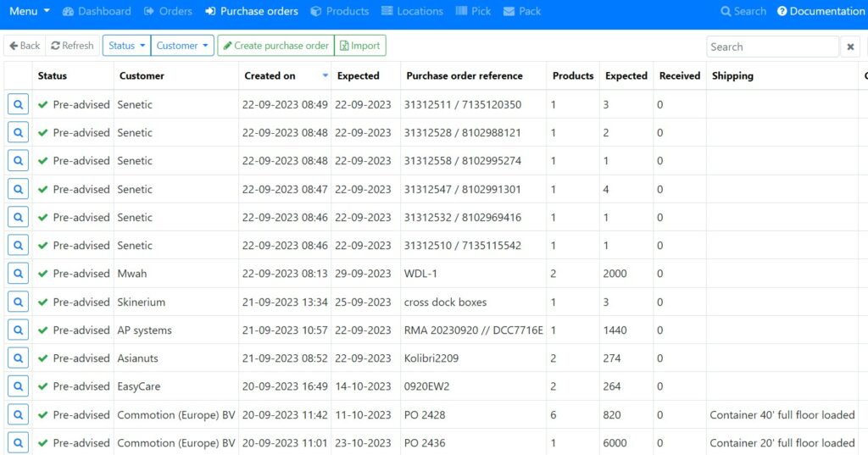Go Back to the previous page
The width and height of the screenshot is (868, 455).
click(25, 46)
